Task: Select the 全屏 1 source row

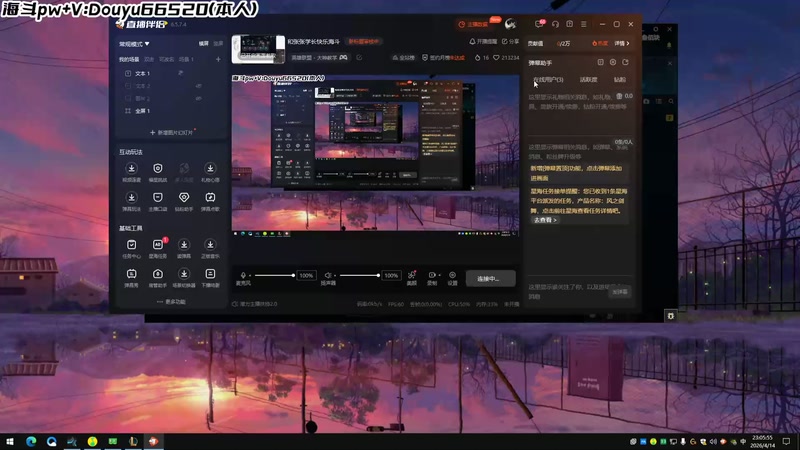Action: [x=171, y=111]
